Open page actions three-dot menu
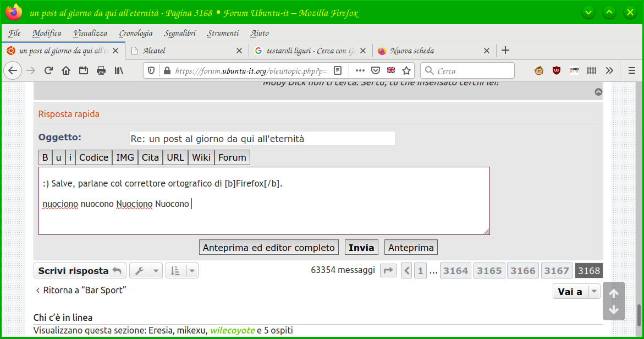Viewport: 644px width, 339px height. 360,70
